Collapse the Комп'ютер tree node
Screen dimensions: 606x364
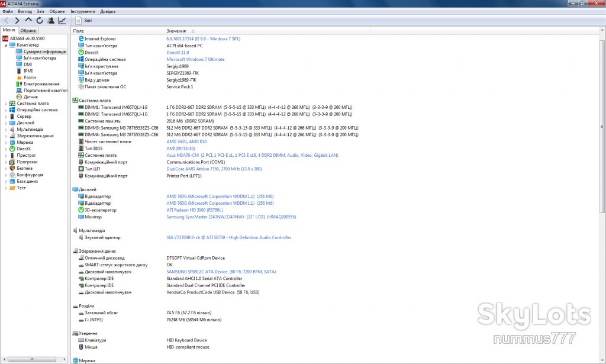[6, 45]
